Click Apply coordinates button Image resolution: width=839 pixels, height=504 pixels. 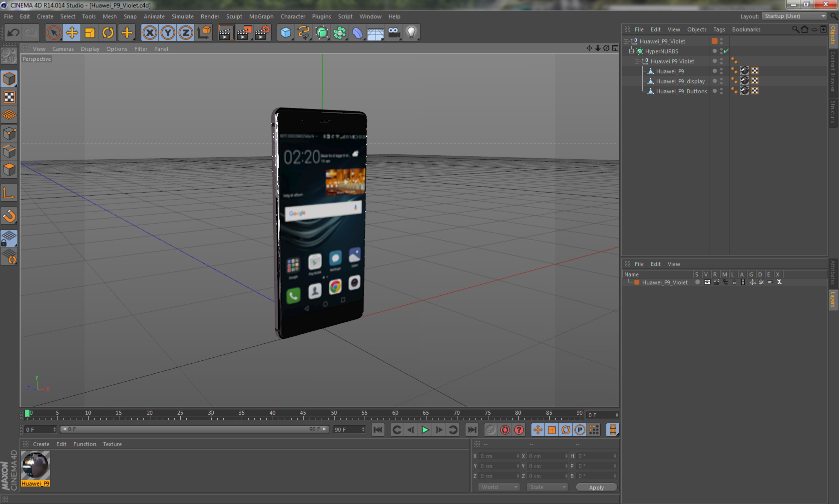(x=596, y=488)
